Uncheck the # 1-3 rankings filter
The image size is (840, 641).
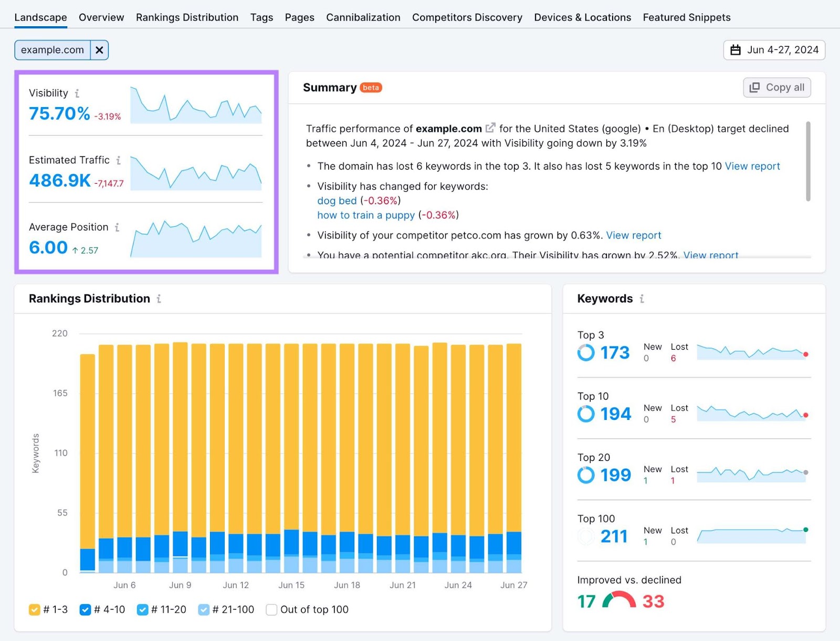coord(34,610)
